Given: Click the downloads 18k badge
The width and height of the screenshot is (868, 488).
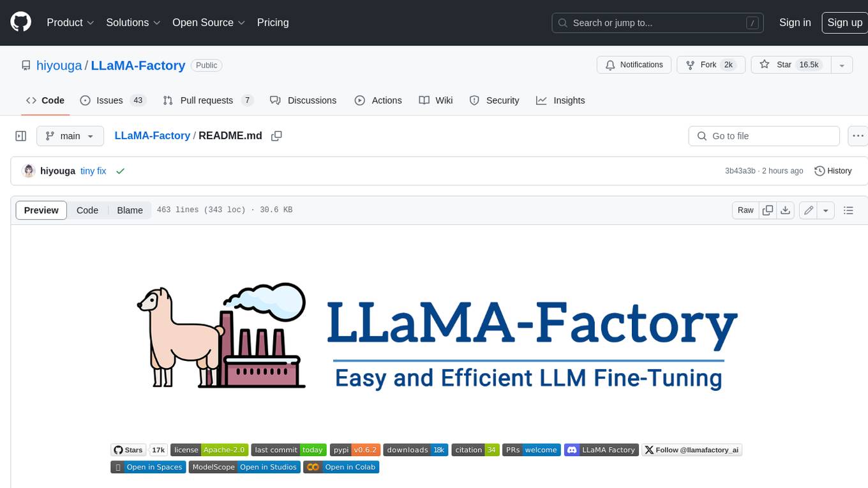Looking at the screenshot, I should [x=416, y=450].
